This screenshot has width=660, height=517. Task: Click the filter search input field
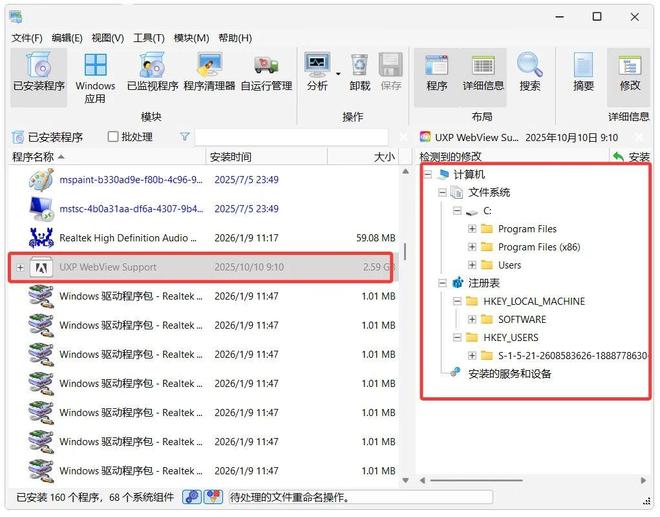(x=291, y=137)
